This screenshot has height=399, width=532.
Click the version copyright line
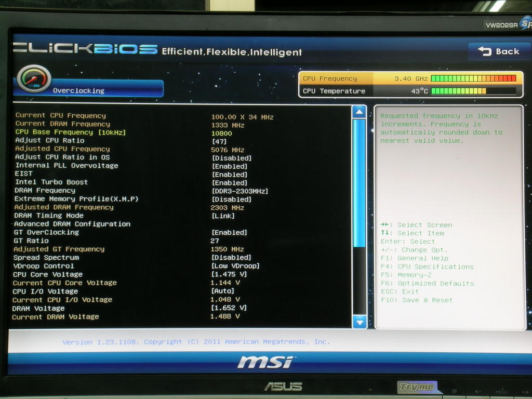click(196, 342)
